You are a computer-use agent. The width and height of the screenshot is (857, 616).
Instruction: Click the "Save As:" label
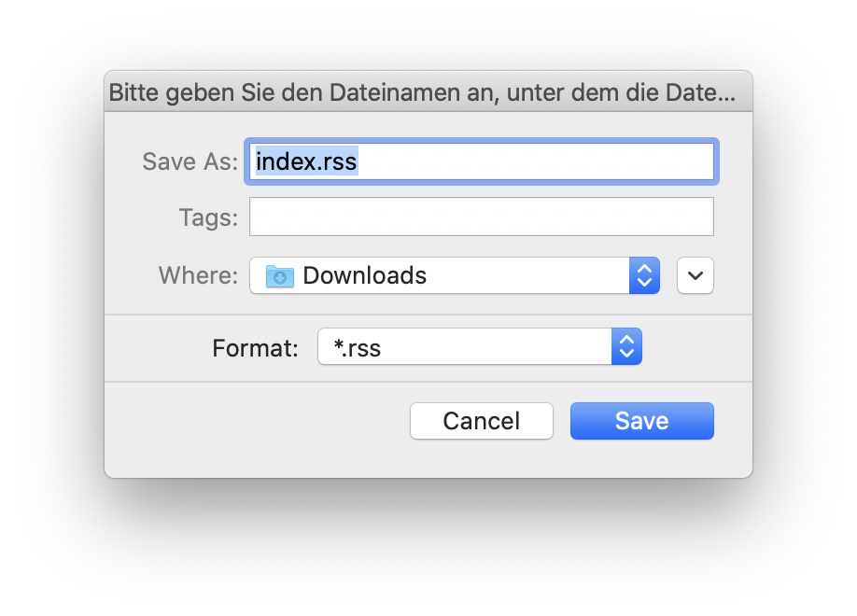[x=190, y=161]
